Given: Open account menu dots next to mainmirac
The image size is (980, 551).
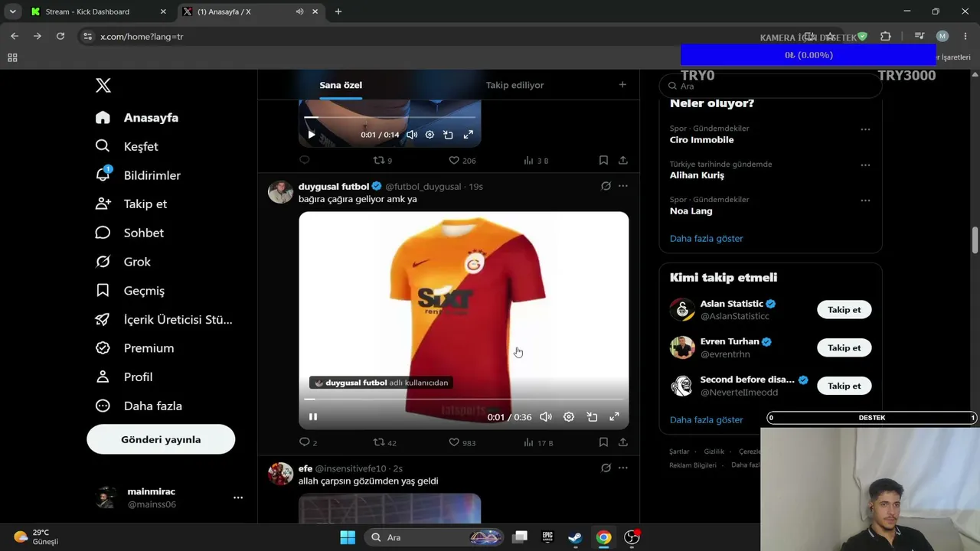Looking at the screenshot, I should click(238, 497).
